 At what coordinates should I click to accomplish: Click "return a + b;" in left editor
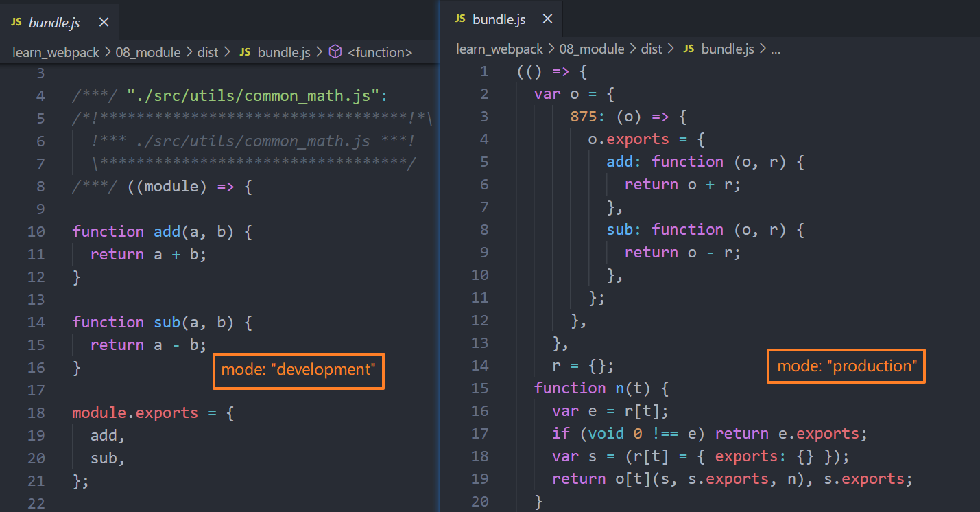148,254
